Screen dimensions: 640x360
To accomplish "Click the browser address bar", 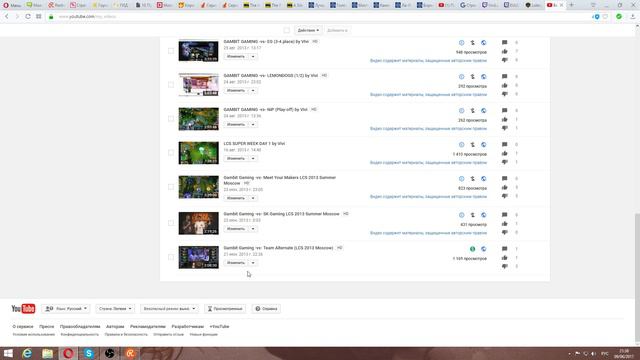I will 318,17.
